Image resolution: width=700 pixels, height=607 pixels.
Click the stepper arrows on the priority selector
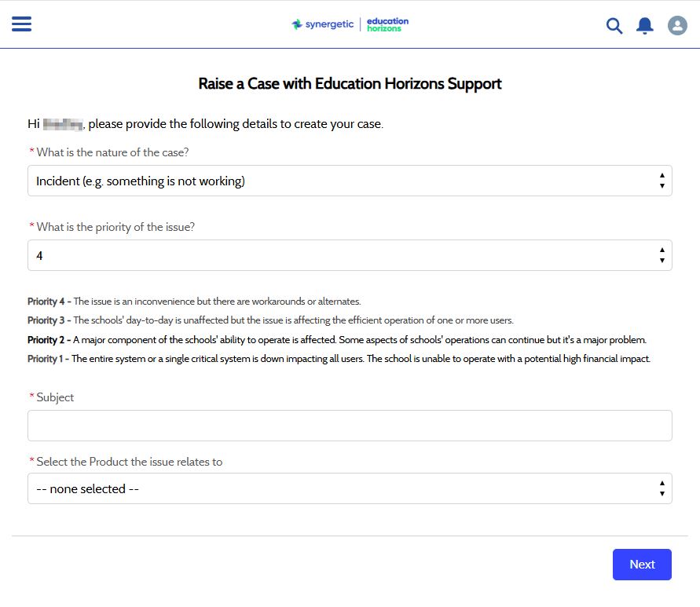(663, 254)
